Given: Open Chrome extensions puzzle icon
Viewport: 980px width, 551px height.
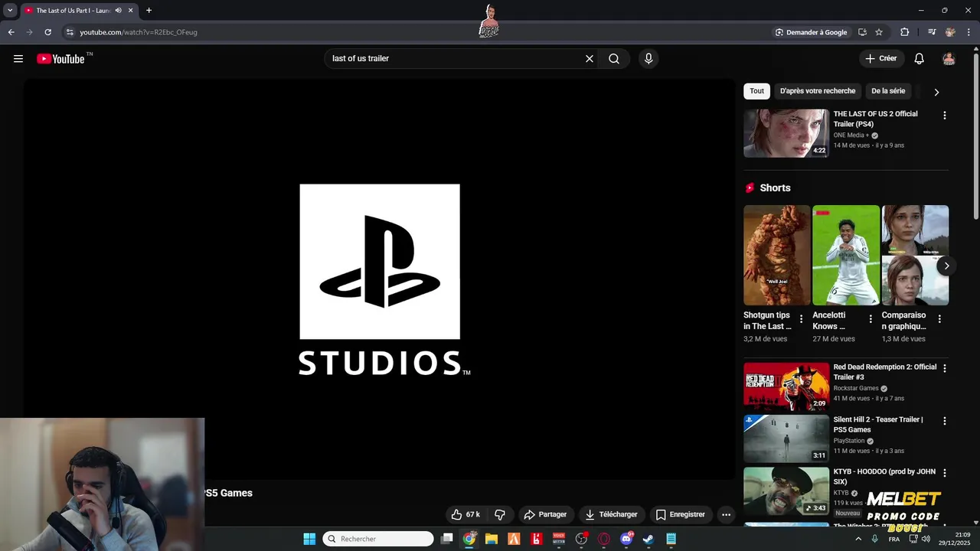Looking at the screenshot, I should (905, 32).
